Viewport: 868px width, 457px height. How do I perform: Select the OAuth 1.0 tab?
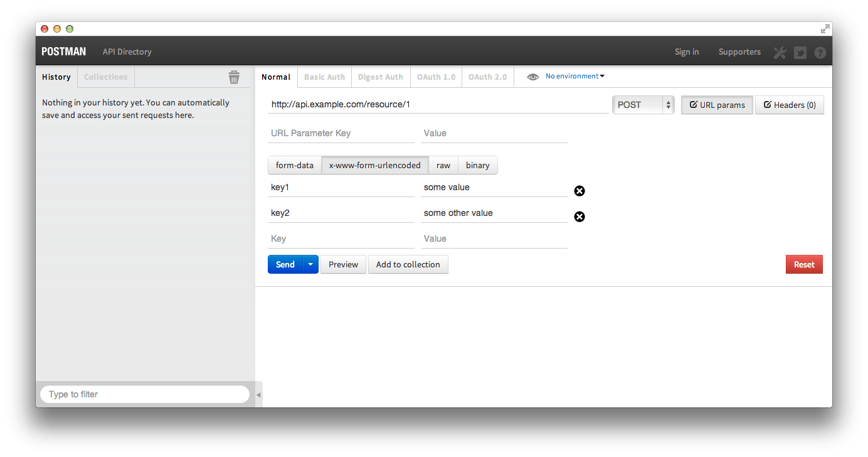tap(436, 77)
